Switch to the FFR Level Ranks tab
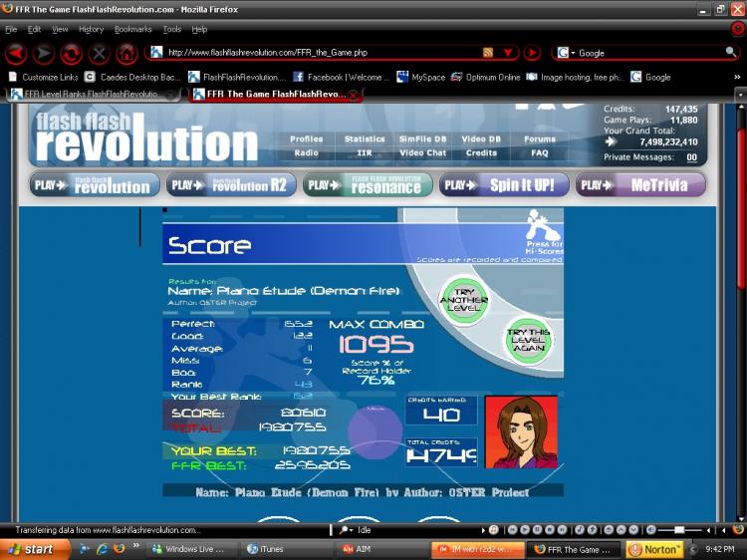Image resolution: width=747 pixels, height=560 pixels. [92, 95]
